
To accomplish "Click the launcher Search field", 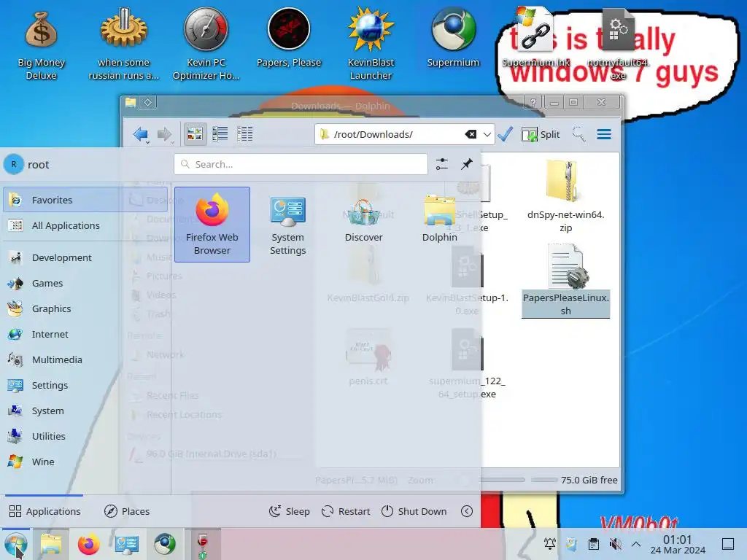I will [x=301, y=164].
